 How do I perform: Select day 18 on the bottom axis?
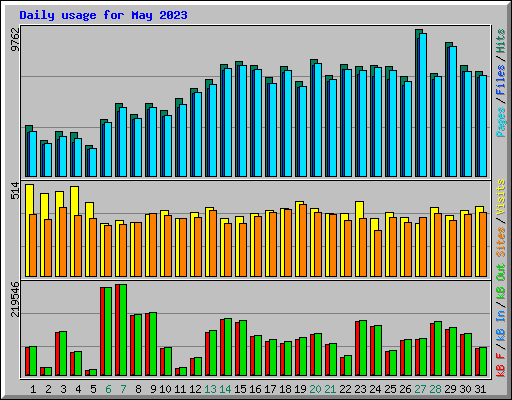click(285, 389)
